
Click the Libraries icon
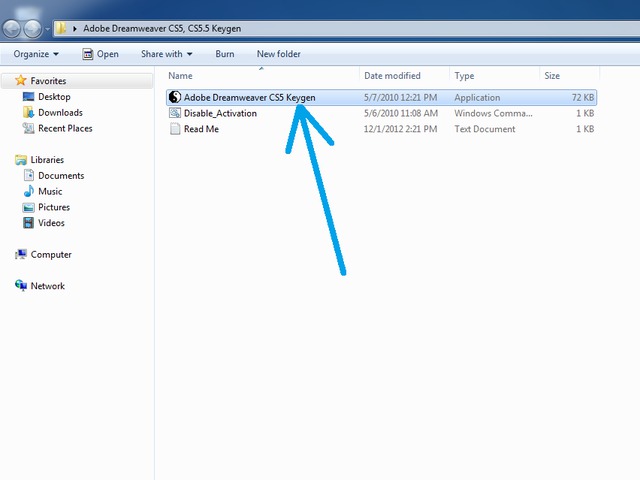point(21,160)
